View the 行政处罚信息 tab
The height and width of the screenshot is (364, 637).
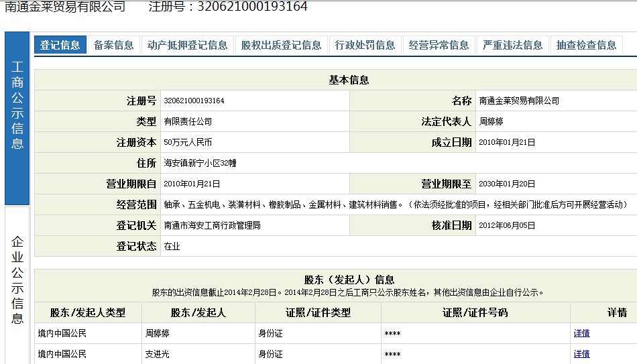(x=365, y=45)
